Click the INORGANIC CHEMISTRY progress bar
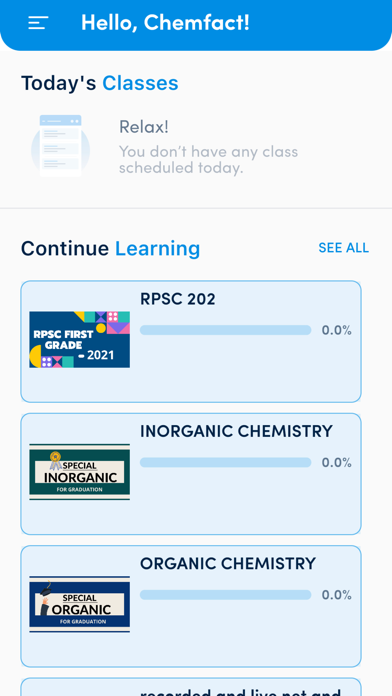 coord(226,463)
